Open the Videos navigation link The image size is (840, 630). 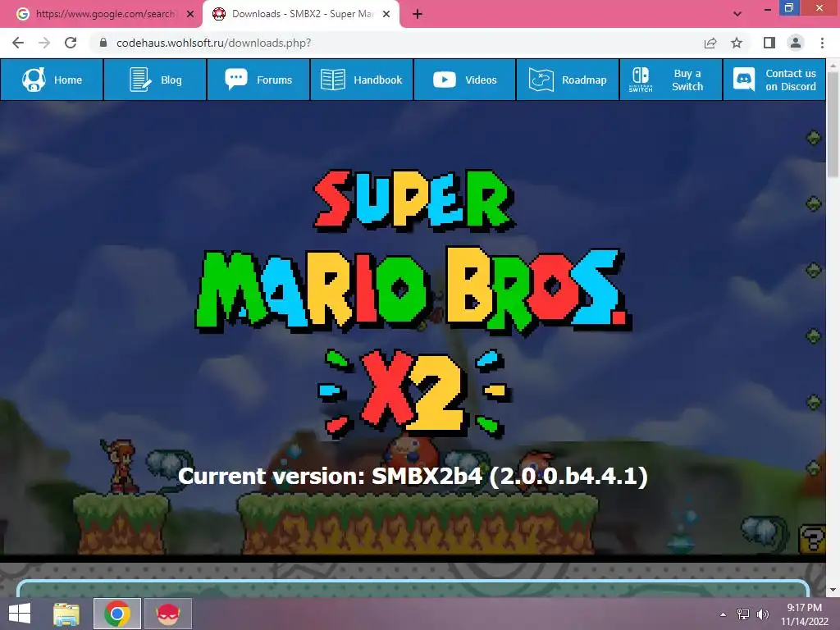pyautogui.click(x=465, y=80)
